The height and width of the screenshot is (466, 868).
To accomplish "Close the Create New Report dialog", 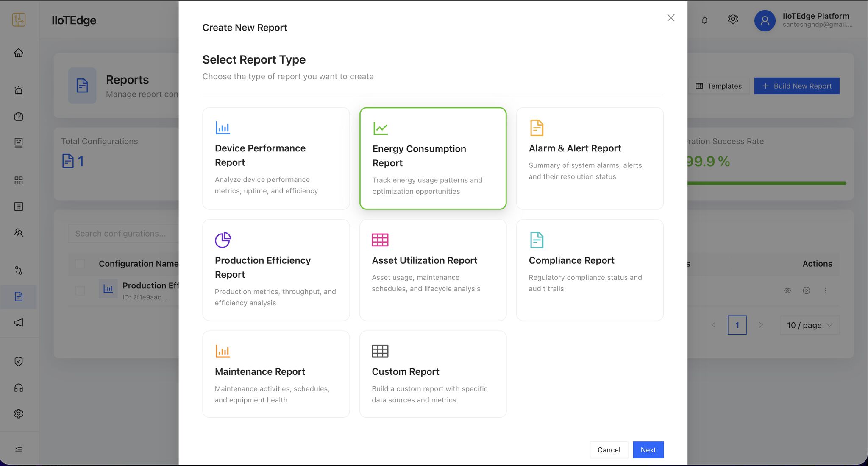I will (x=670, y=18).
